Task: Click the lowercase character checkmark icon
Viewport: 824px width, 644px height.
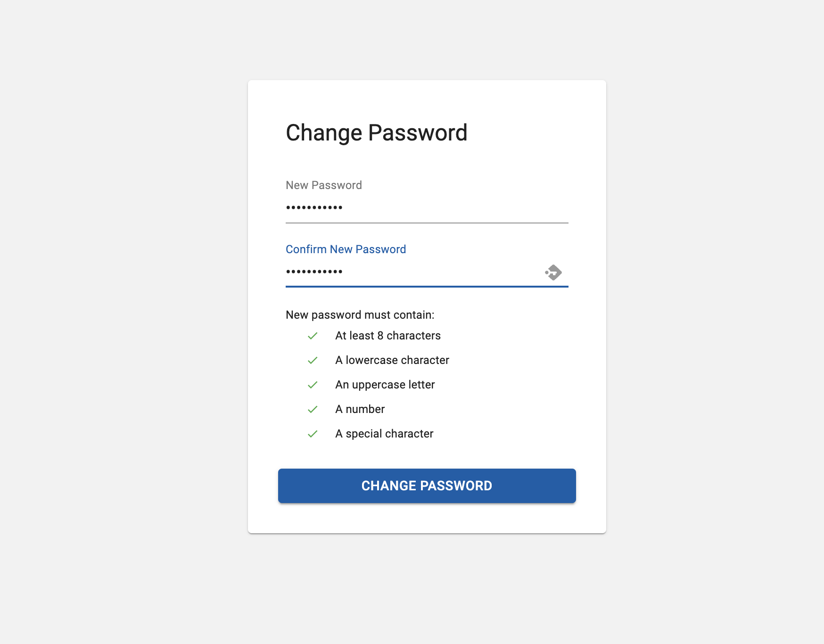Action: (313, 360)
